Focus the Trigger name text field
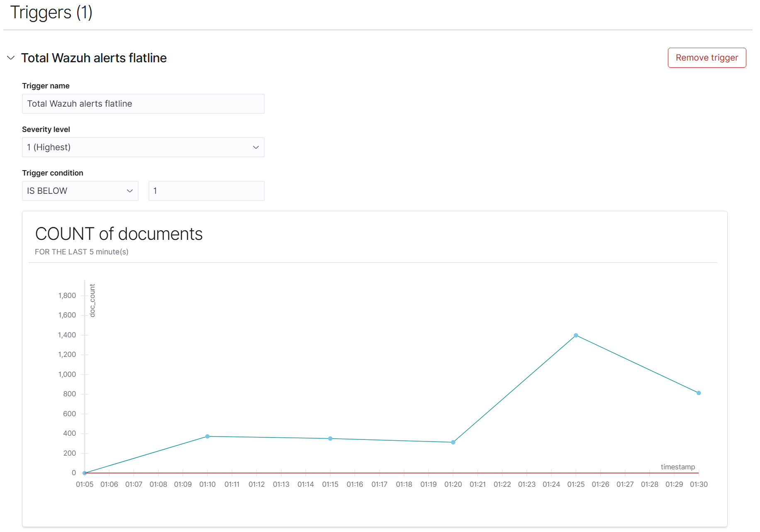The image size is (760, 532). (x=143, y=104)
